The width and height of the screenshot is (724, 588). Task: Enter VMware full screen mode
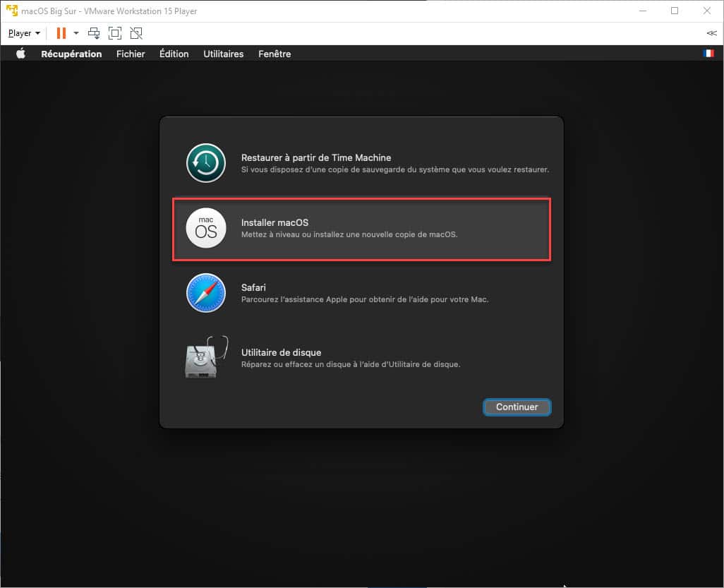(115, 33)
